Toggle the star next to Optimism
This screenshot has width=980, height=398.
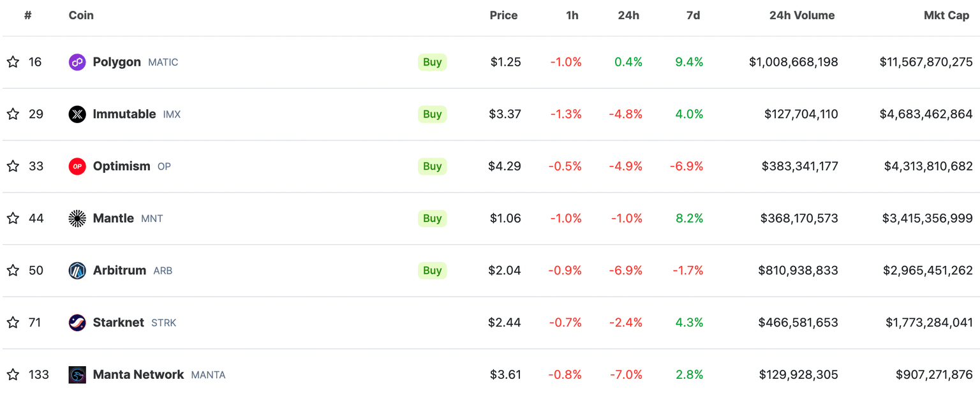pos(13,166)
